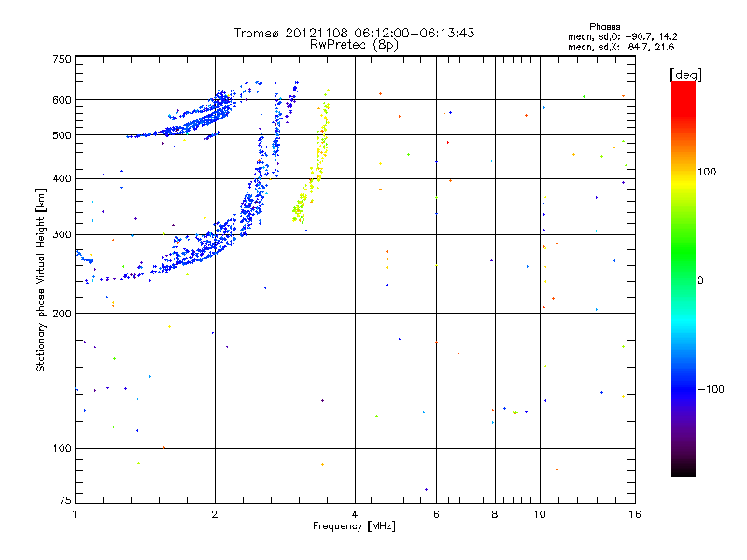Click the colorbar label '-100'
Viewport: 747px width, 560px height.
point(711,389)
